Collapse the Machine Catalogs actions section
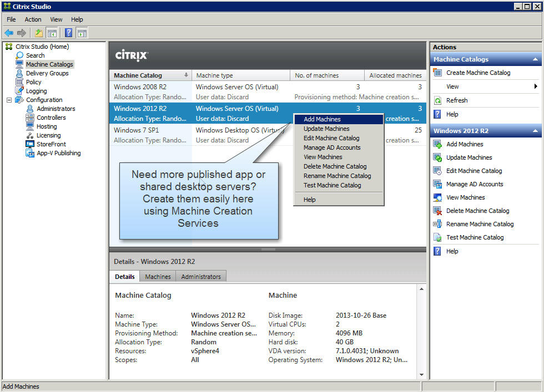The height and width of the screenshot is (392, 544). [535, 60]
